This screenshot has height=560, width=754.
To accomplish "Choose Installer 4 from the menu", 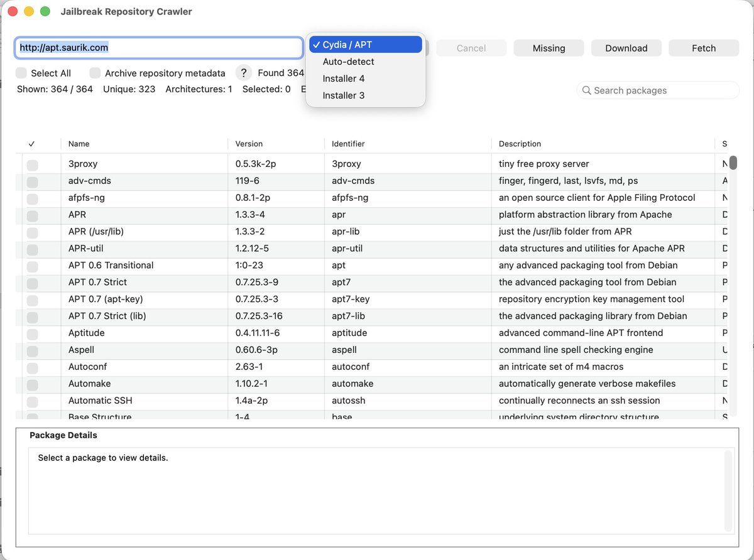I will coord(366,78).
